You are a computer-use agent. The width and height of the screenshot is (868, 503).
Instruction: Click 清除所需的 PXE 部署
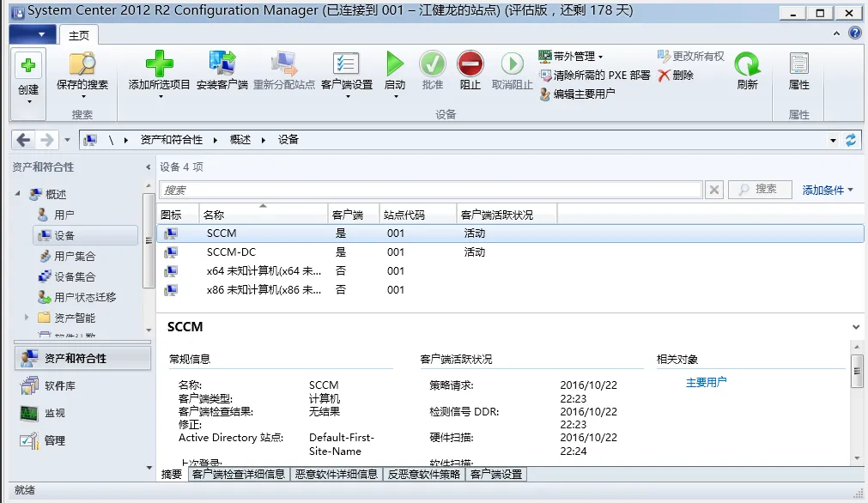pyautogui.click(x=595, y=76)
